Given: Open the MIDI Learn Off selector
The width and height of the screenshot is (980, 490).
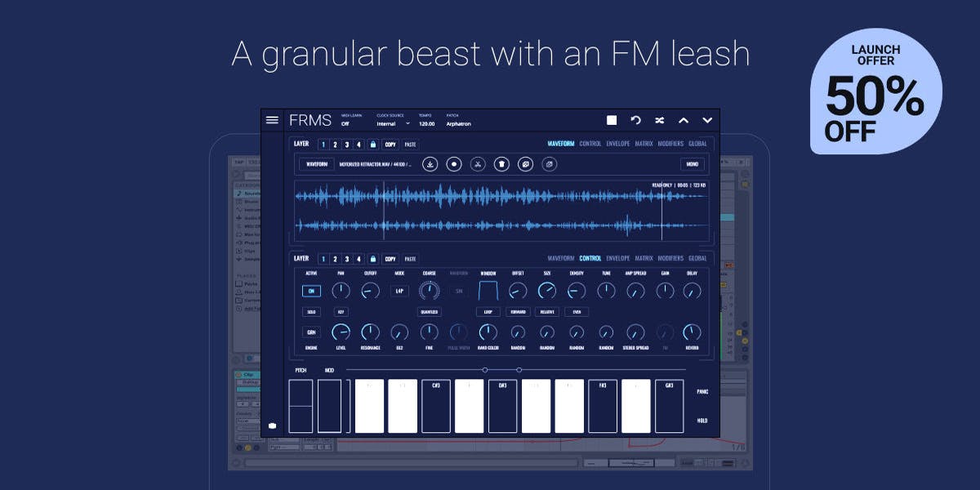Looking at the screenshot, I should pyautogui.click(x=345, y=124).
